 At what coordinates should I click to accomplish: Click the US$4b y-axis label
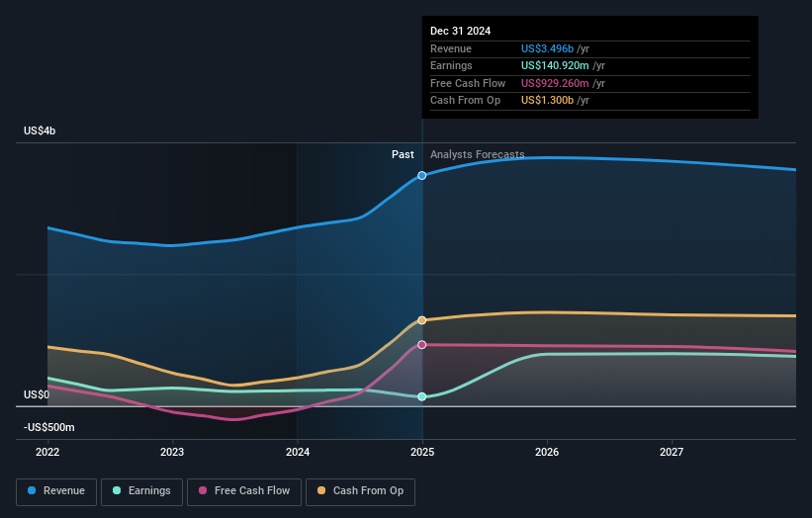tap(40, 130)
